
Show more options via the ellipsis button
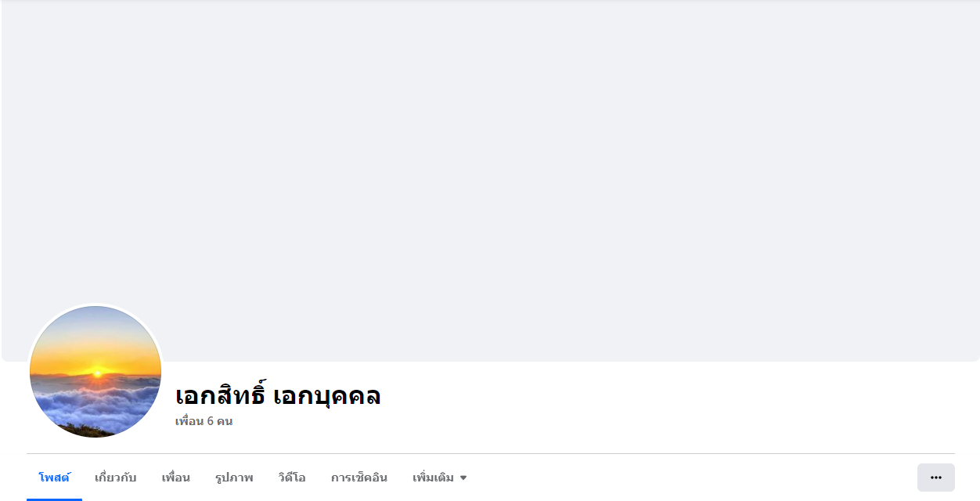[x=935, y=478]
